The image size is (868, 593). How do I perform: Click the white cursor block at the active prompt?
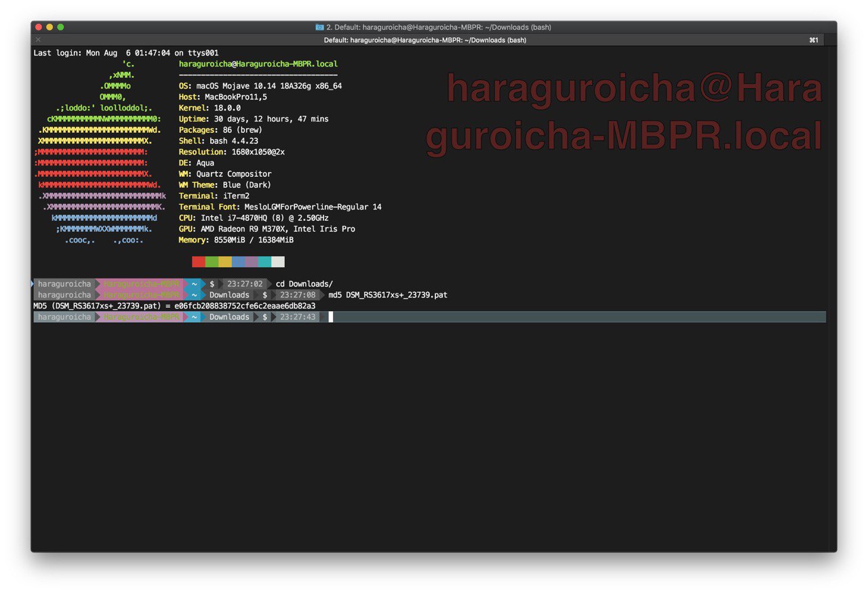click(331, 317)
